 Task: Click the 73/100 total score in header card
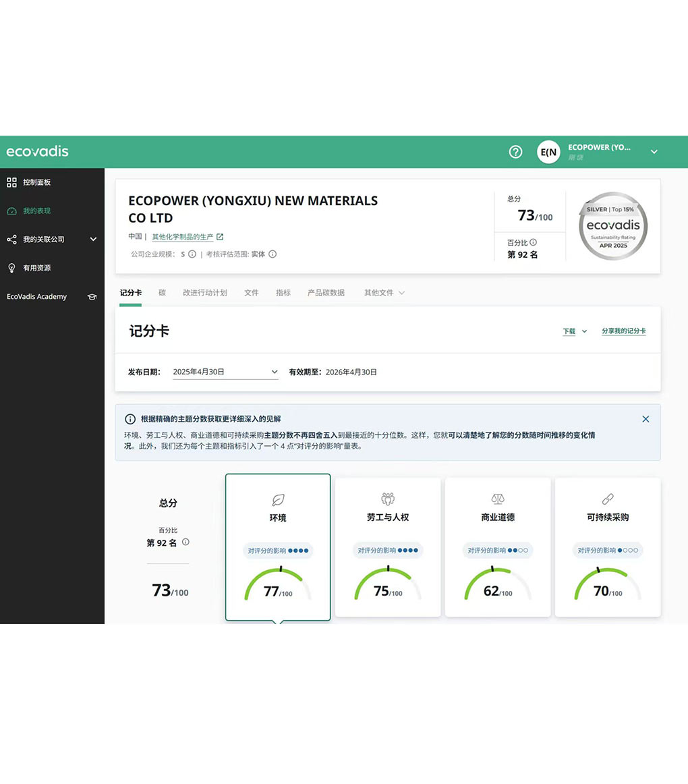(535, 215)
